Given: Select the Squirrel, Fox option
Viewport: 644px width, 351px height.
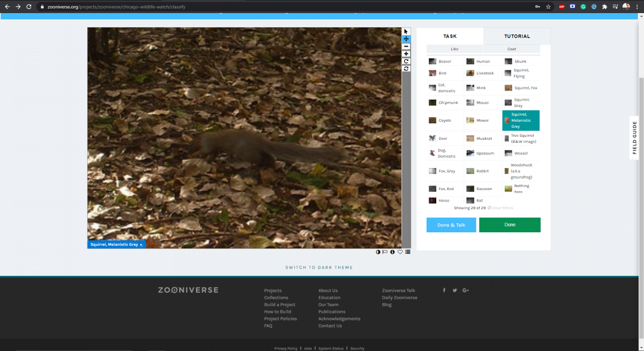Looking at the screenshot, I should tap(521, 88).
